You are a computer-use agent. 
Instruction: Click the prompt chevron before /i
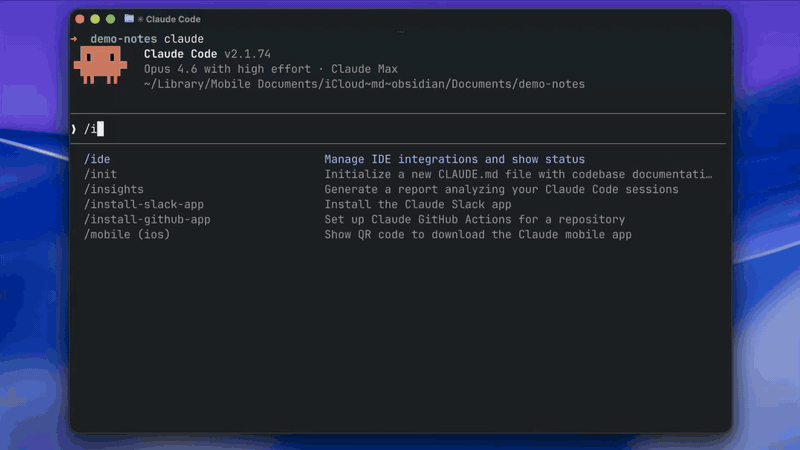pyautogui.click(x=74, y=129)
